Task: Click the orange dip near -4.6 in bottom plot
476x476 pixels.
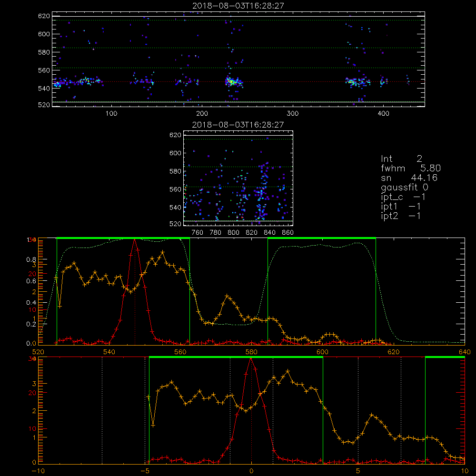Action: tap(153, 425)
